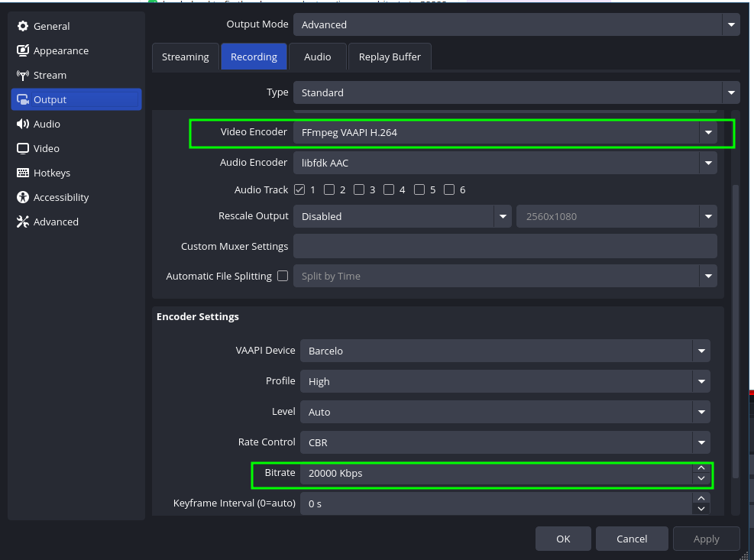Viewport: 754px width, 560px height.
Task: Open the General settings section
Action: coord(76,26)
